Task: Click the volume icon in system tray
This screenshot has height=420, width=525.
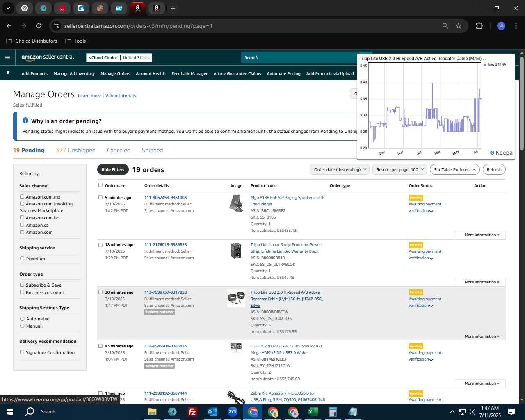Action: click(x=472, y=412)
